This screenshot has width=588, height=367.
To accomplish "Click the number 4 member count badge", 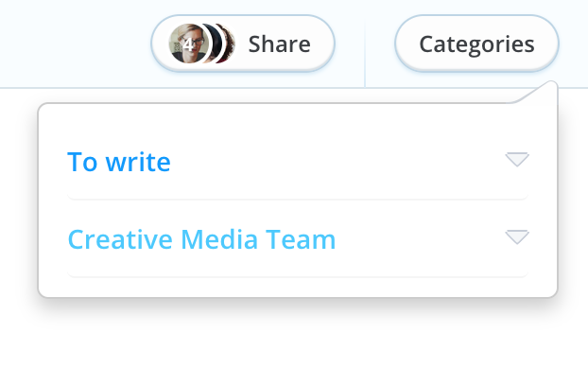I will 188,44.
